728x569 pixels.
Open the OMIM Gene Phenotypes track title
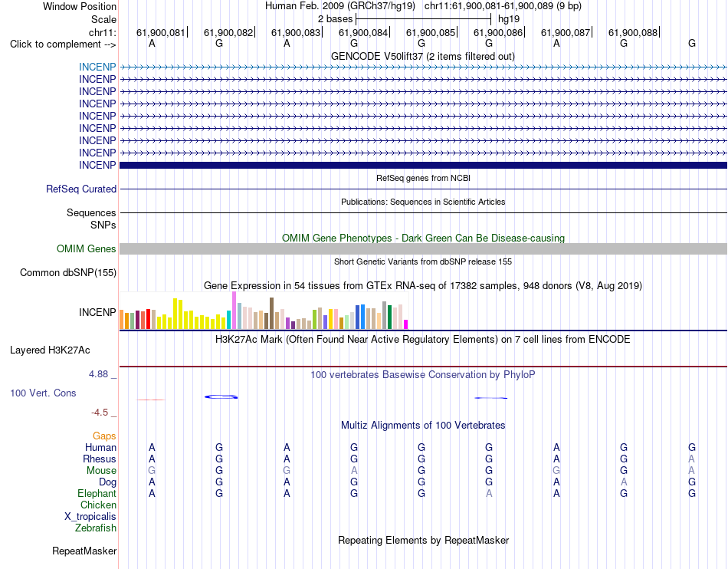[423, 238]
